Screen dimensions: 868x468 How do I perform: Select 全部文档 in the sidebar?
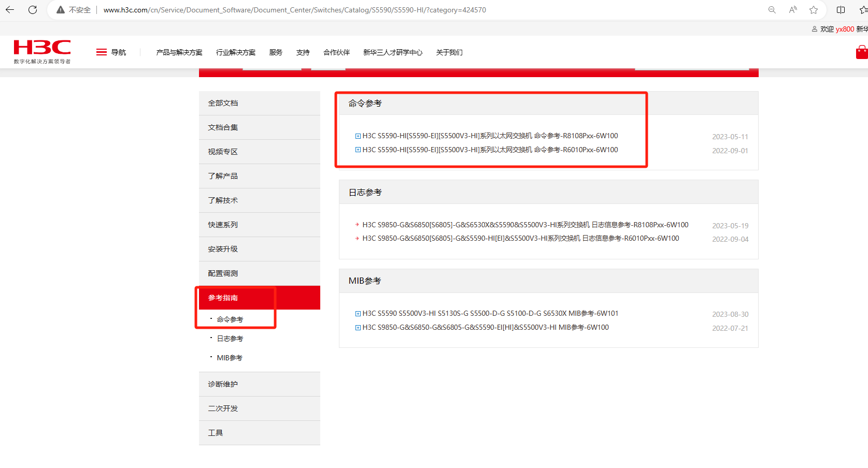260,103
